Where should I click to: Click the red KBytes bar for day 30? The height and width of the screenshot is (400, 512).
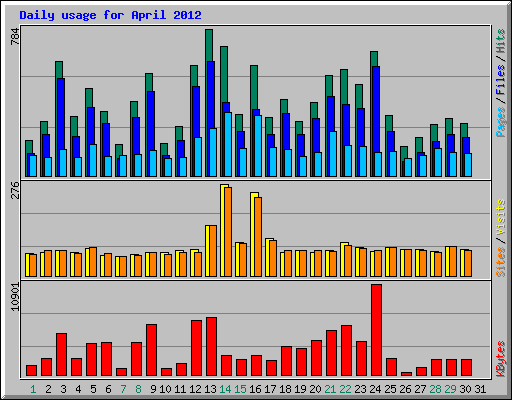point(466,368)
